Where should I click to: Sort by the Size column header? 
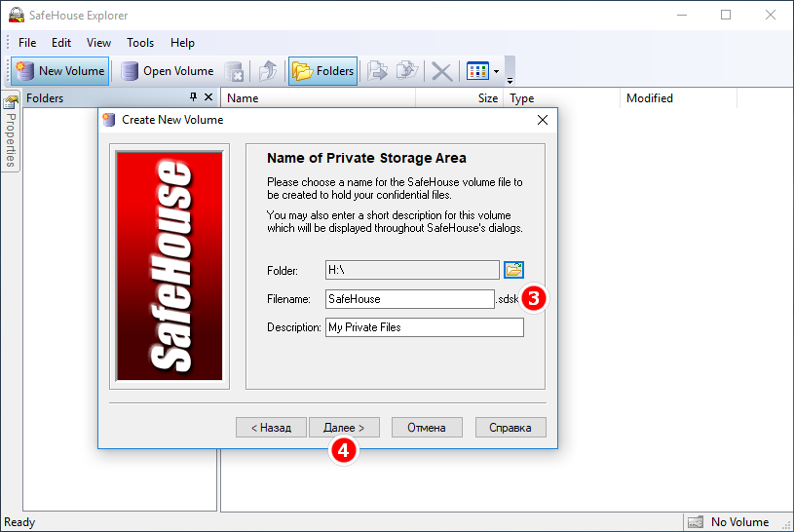459,98
